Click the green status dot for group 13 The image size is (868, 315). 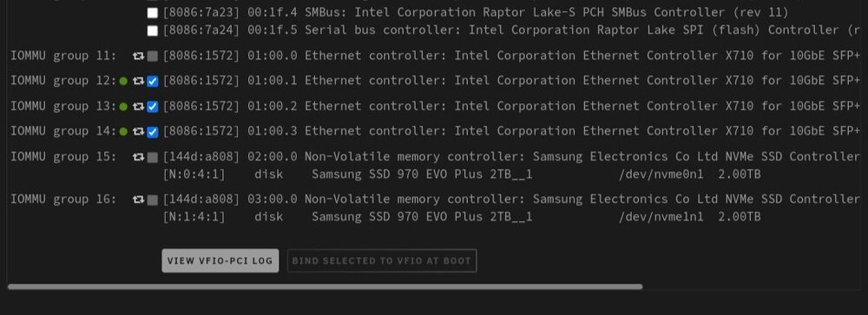click(x=123, y=107)
